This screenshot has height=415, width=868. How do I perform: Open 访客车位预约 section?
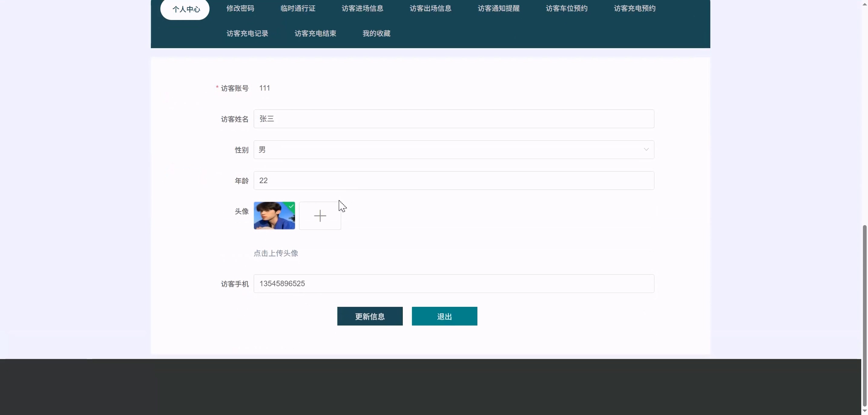567,8
